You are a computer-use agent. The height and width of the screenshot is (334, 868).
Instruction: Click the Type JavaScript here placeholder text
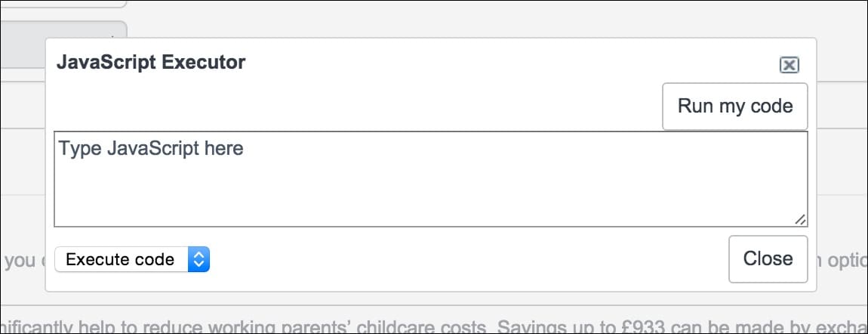coord(151,148)
